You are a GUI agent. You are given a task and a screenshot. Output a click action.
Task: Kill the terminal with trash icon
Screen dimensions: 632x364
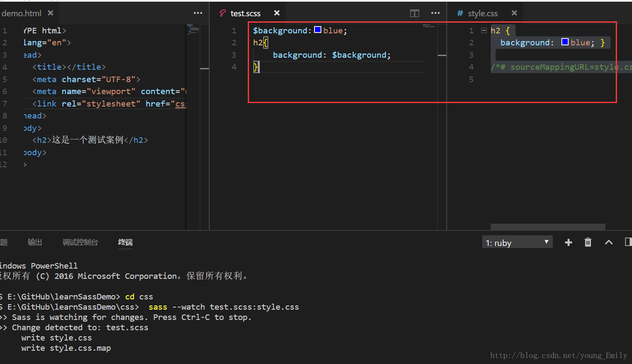[x=588, y=243]
